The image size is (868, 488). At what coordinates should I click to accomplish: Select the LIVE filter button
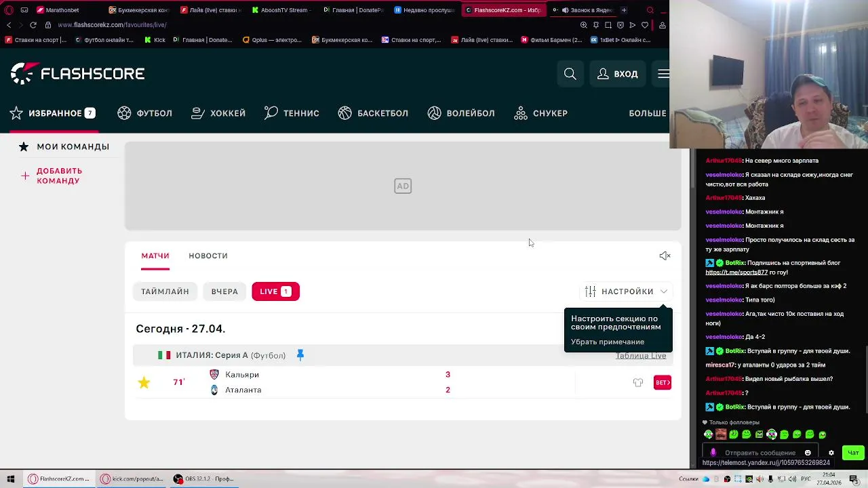click(x=275, y=291)
